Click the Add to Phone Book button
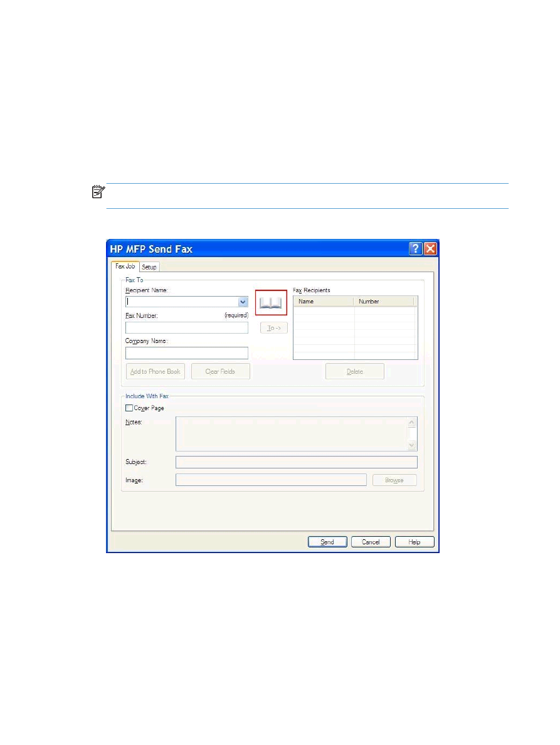560x745 pixels. point(156,371)
